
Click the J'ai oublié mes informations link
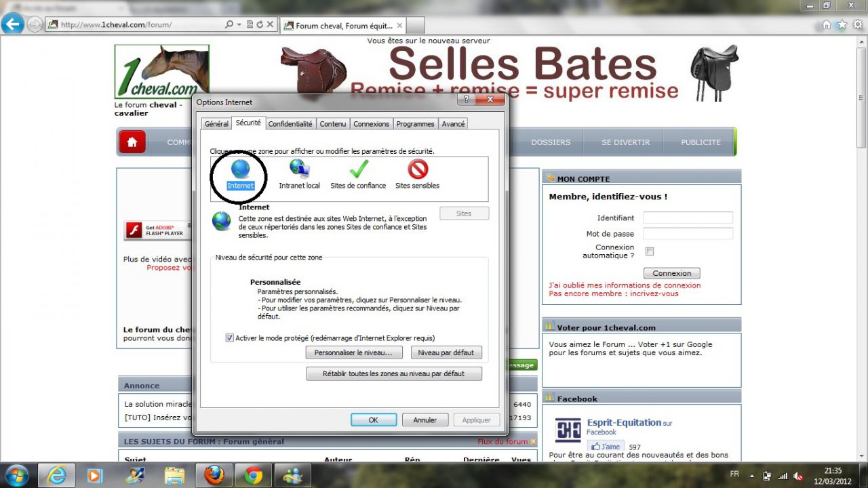(625, 285)
